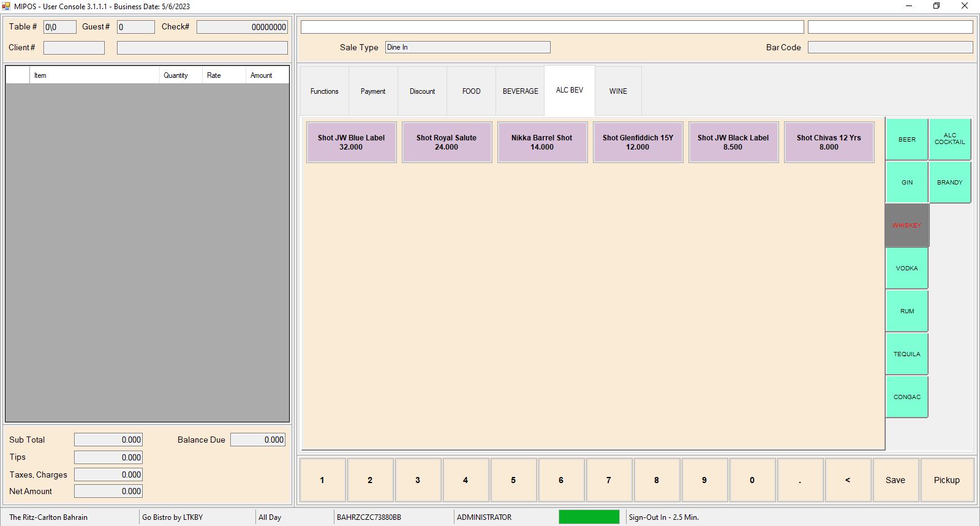
Task: Click the Quantity column header
Action: (x=181, y=75)
